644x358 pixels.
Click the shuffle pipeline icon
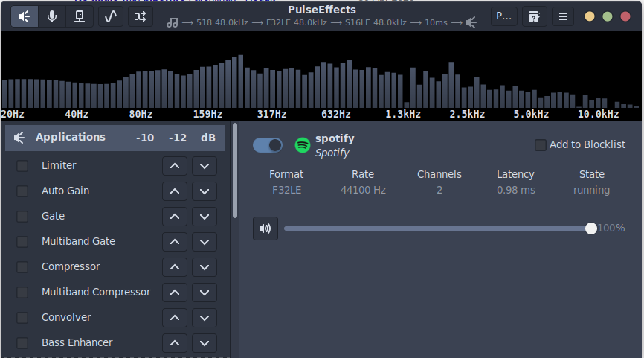coord(141,16)
